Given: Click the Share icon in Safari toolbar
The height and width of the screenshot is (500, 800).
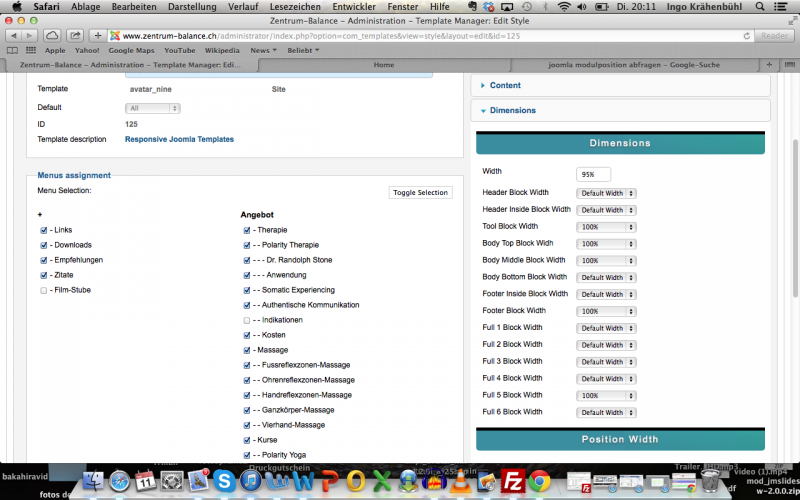Looking at the screenshot, I should [x=75, y=35].
